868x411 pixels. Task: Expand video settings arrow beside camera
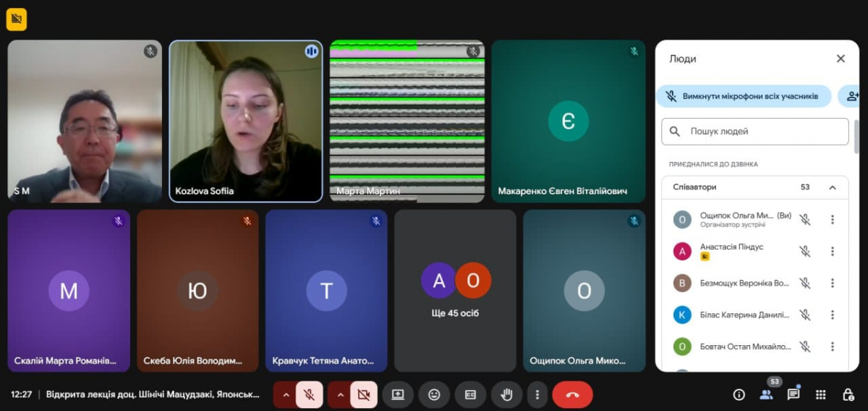pyautogui.click(x=340, y=394)
